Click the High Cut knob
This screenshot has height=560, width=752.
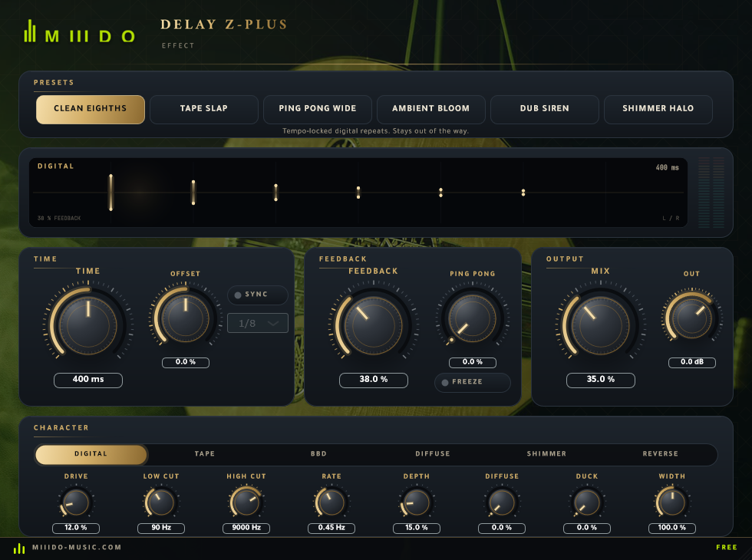coord(246,502)
